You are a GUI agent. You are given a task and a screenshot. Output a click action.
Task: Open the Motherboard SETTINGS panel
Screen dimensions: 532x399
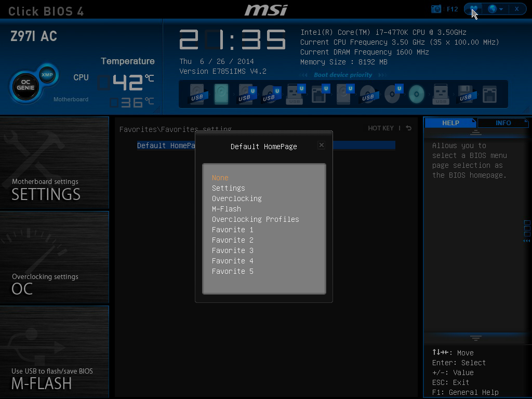click(x=54, y=162)
